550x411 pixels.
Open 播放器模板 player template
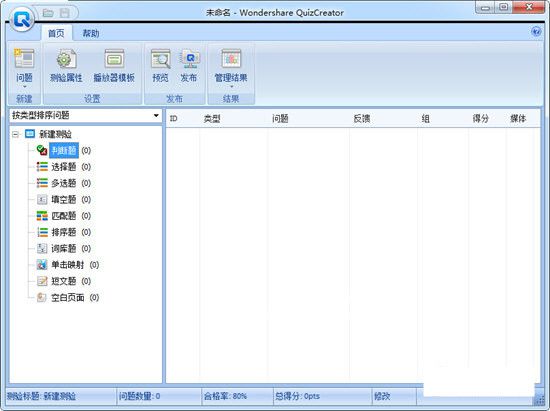114,66
